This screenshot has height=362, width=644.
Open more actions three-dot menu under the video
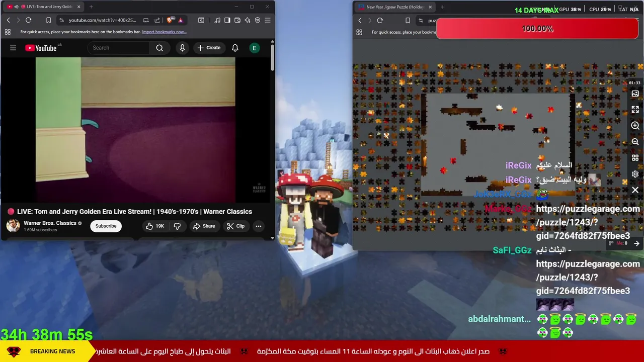coord(259,226)
